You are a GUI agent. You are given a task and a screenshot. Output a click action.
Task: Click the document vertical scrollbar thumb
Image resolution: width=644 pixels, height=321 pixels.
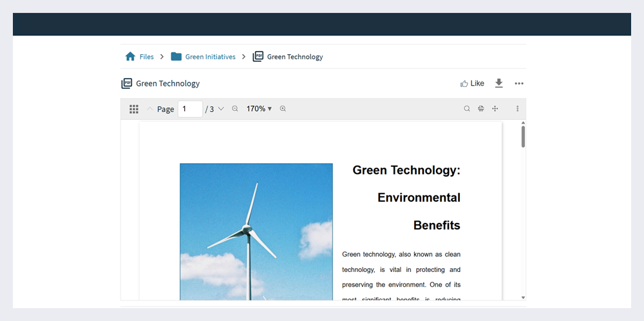(523, 136)
